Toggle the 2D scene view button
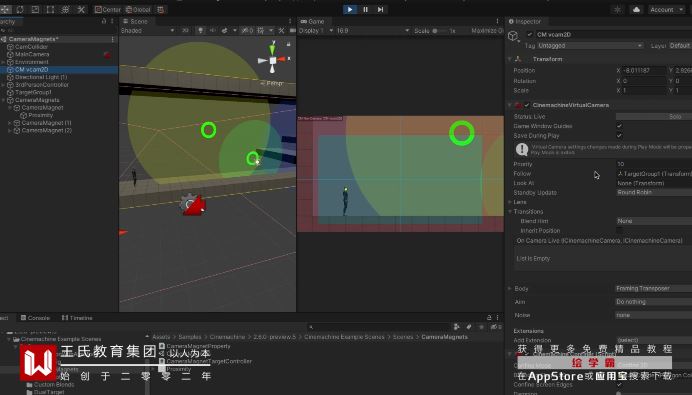The image size is (692, 395). tap(185, 30)
